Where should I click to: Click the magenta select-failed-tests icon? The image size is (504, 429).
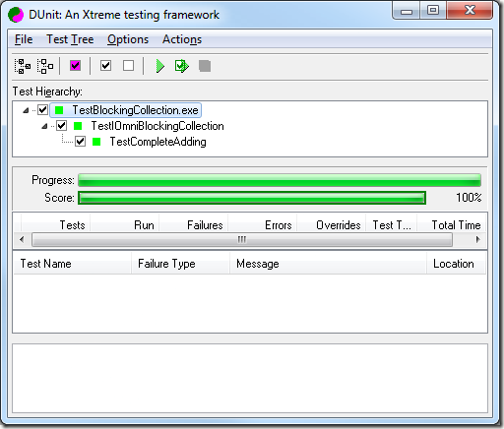[x=75, y=66]
